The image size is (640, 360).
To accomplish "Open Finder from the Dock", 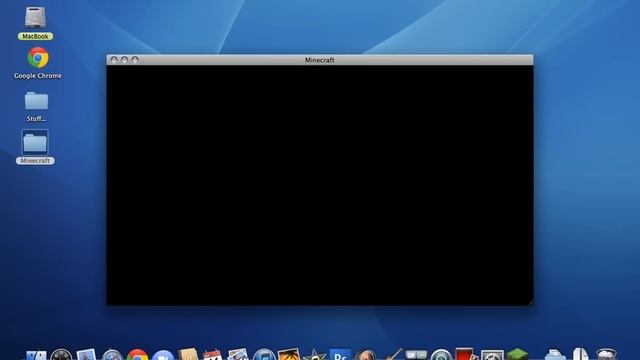I will pos(36,356).
